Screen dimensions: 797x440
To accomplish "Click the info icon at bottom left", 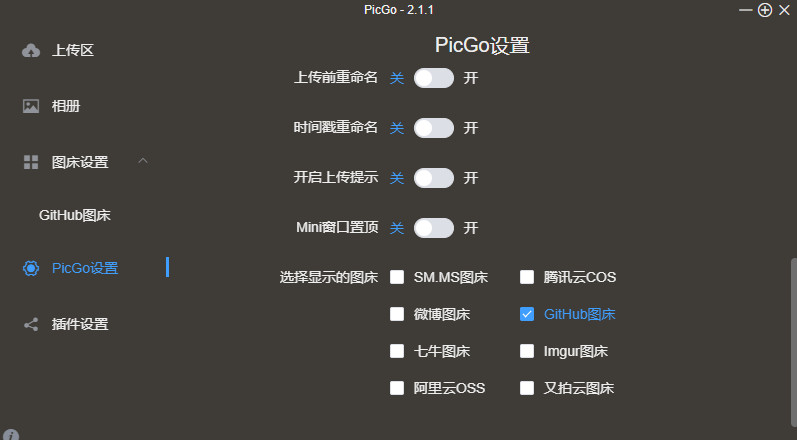I will [x=11, y=436].
